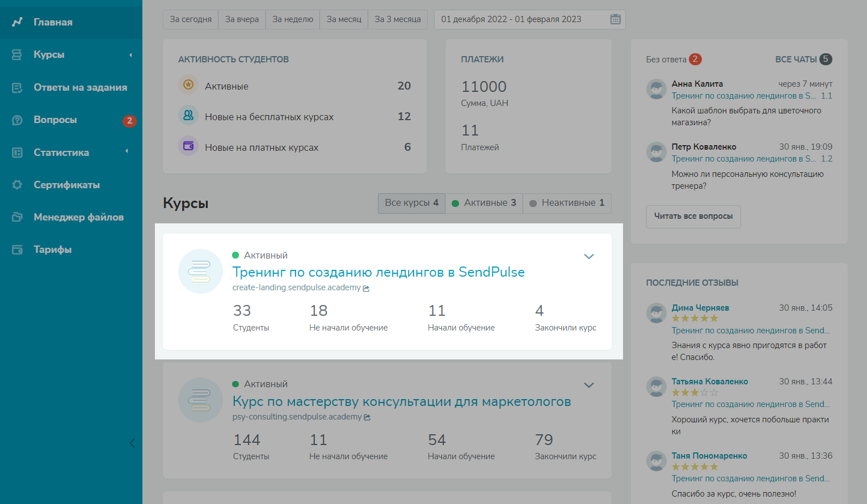Image resolution: width=867 pixels, height=504 pixels.
Task: Expand the landing training course card chevron
Action: [x=589, y=256]
